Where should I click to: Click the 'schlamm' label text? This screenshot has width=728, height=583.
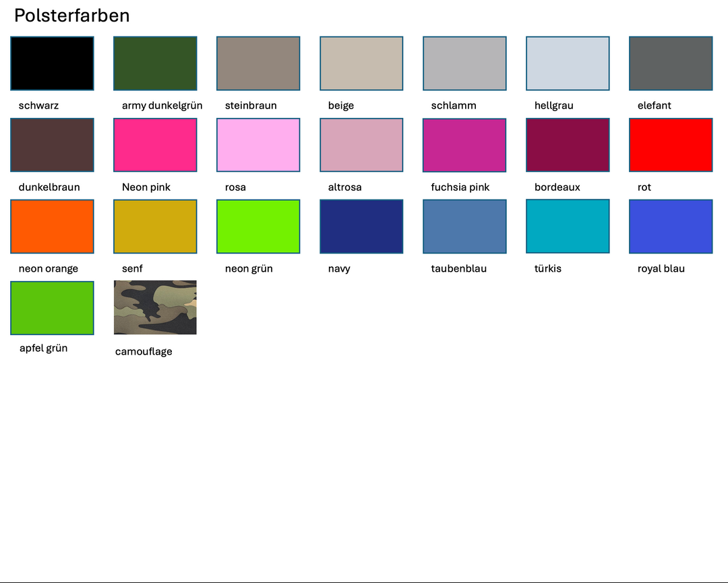(454, 105)
